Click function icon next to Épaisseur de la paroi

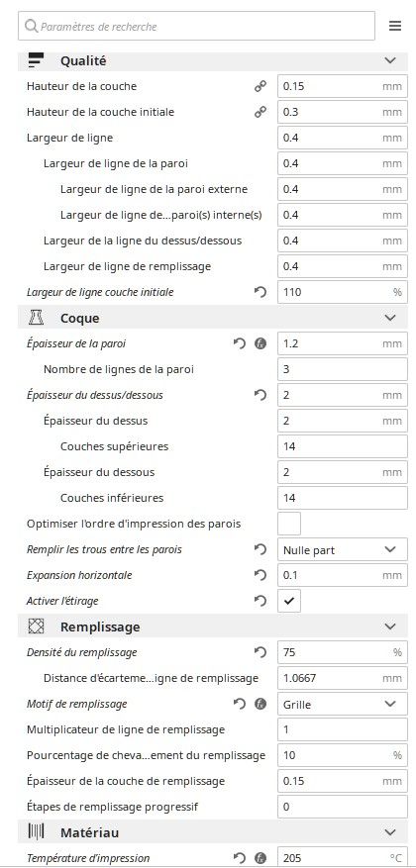pos(260,343)
